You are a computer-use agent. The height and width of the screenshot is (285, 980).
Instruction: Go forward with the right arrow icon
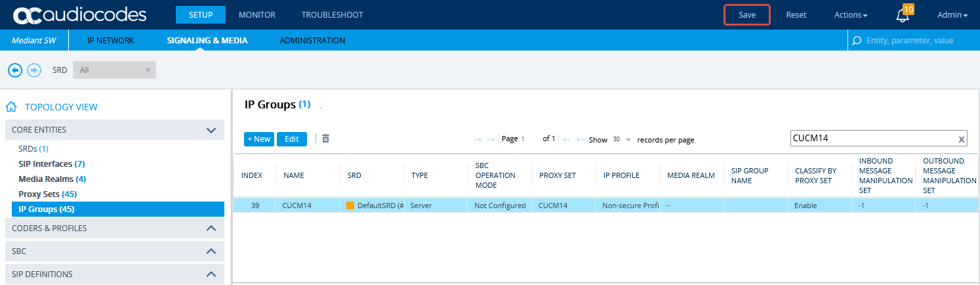point(34,70)
